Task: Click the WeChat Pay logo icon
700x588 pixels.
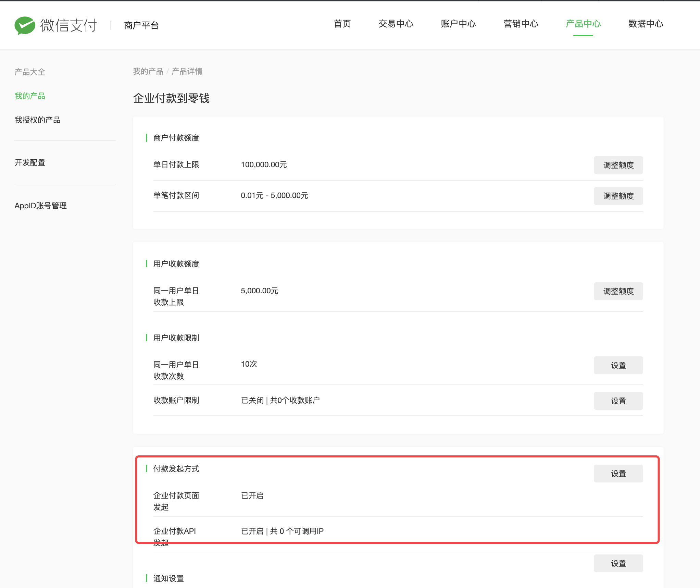Action: pyautogui.click(x=25, y=25)
